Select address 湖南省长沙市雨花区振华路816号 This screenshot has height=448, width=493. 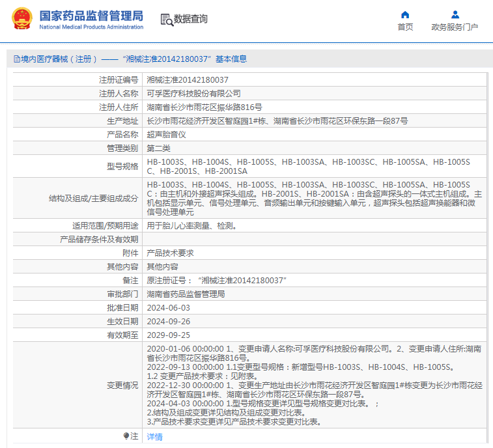tap(204, 107)
